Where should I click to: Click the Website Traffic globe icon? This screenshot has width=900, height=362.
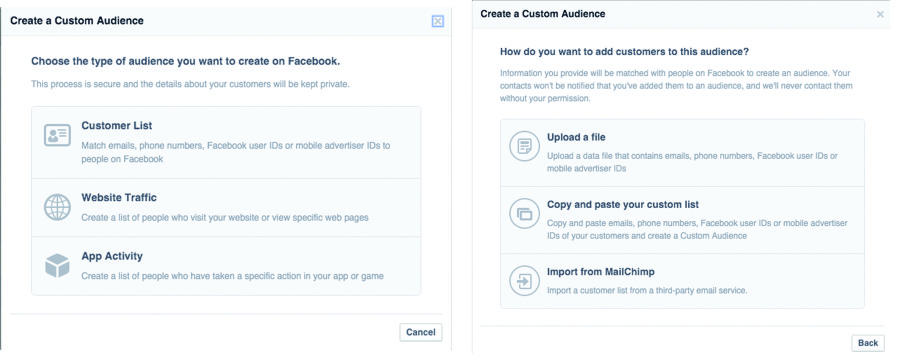click(57, 207)
